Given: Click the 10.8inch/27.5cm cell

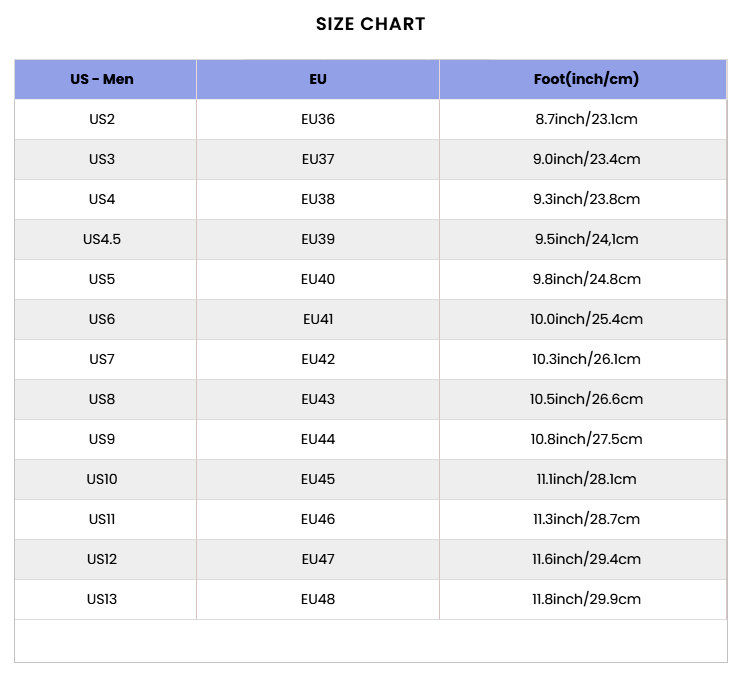Looking at the screenshot, I should (x=586, y=439).
